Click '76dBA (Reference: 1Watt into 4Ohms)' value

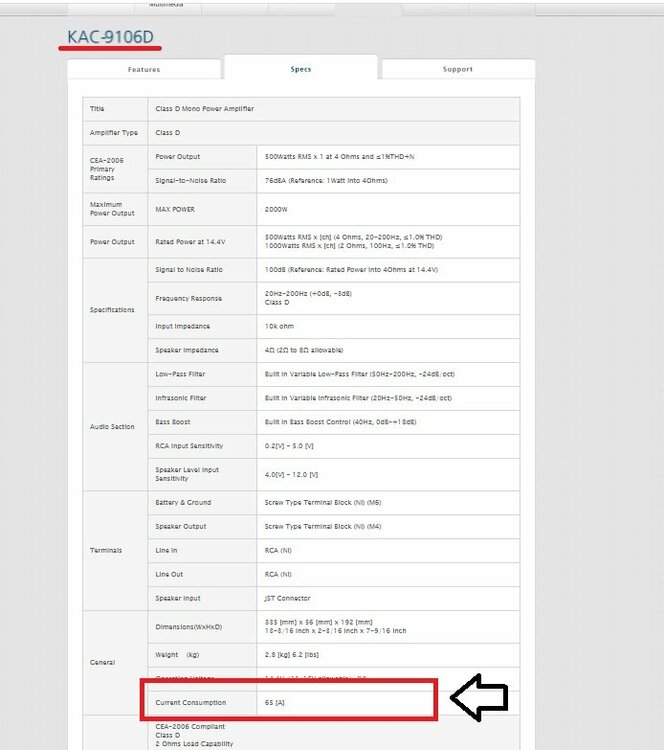(x=326, y=180)
